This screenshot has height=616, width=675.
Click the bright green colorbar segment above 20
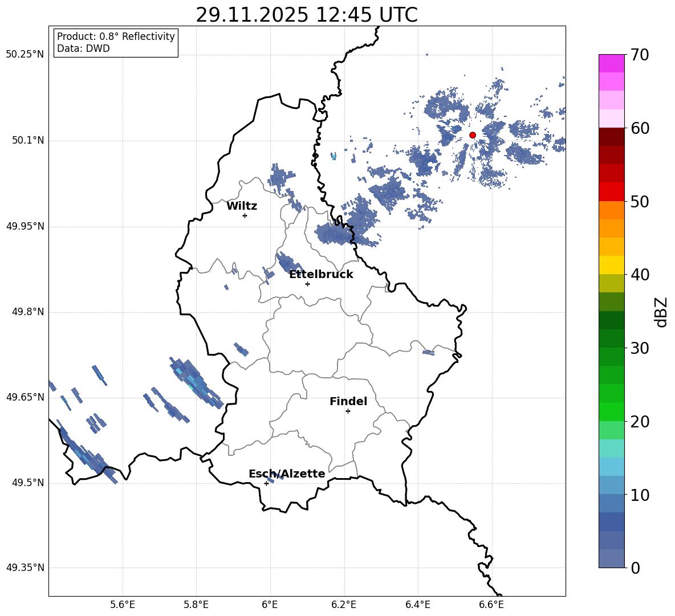coord(612,411)
